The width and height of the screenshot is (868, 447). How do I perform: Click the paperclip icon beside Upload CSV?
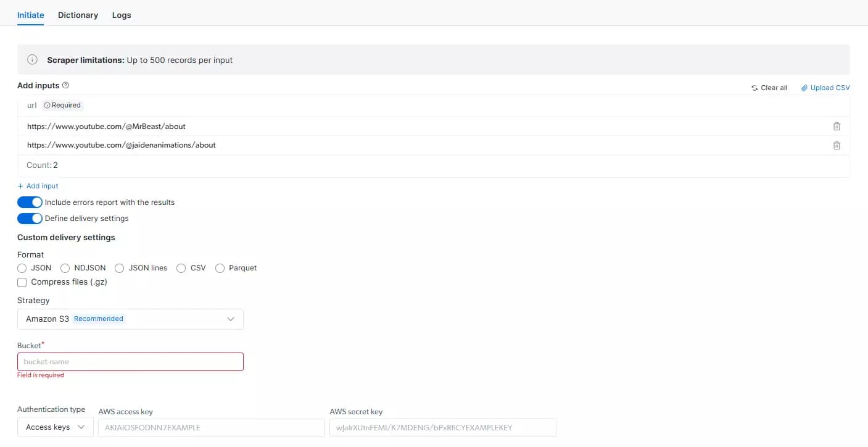pos(803,87)
